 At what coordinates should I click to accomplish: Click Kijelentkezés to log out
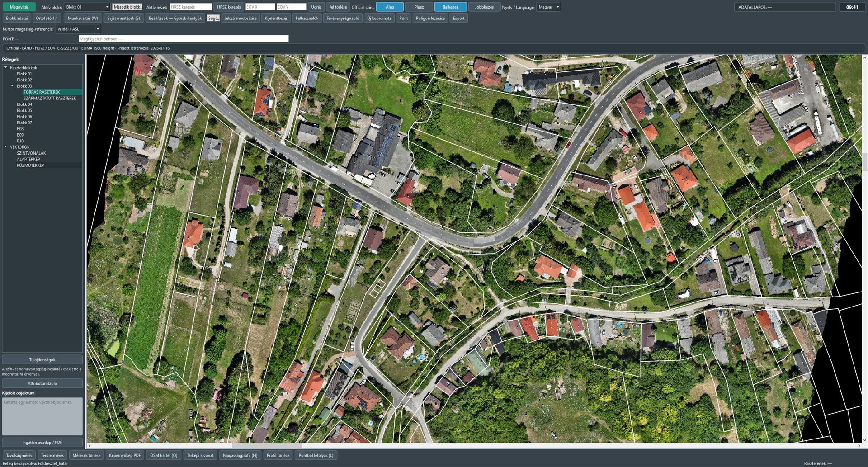coord(276,19)
